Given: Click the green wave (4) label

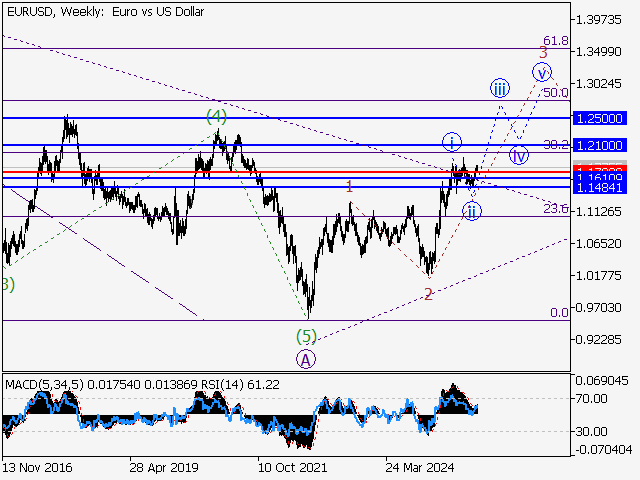Looking at the screenshot, I should (217, 116).
